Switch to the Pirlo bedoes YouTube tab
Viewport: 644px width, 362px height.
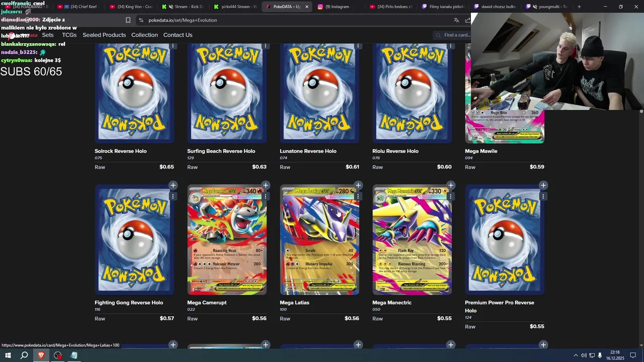[391, 7]
